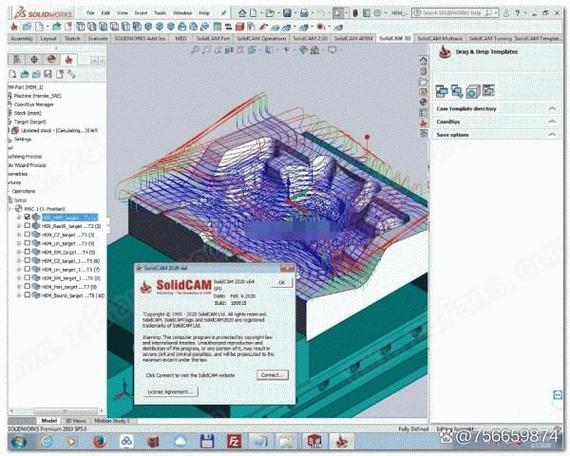Viewport: 570px width, 456px height.
Task: Open the Insert menu
Action: click(141, 13)
